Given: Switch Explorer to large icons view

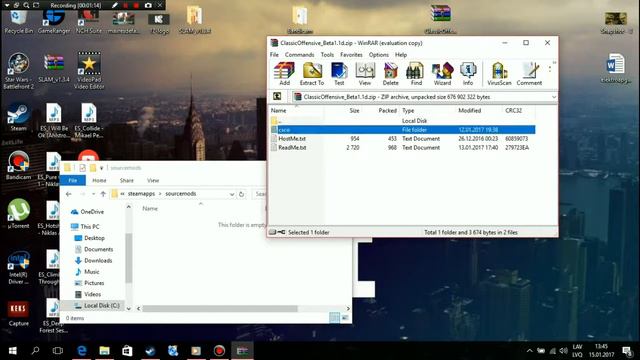Looking at the screenshot, I should (345, 318).
